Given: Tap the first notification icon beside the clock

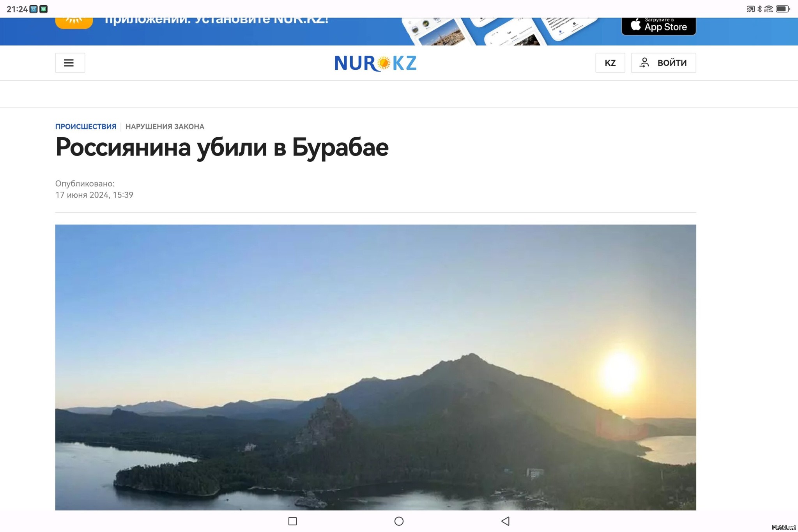Looking at the screenshot, I should pyautogui.click(x=34, y=9).
